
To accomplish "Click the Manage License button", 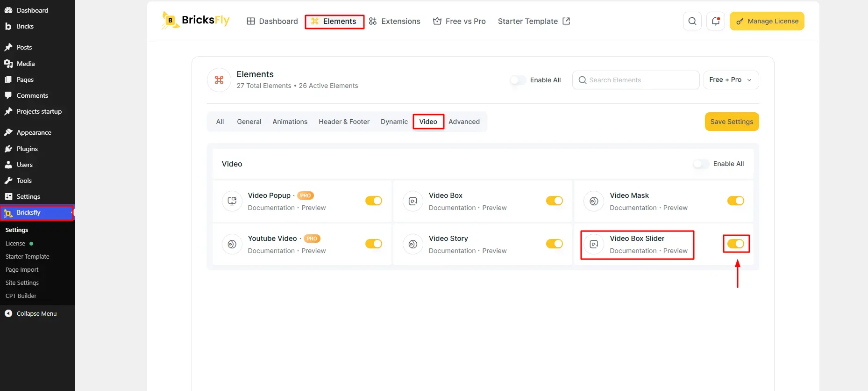I will click(767, 21).
